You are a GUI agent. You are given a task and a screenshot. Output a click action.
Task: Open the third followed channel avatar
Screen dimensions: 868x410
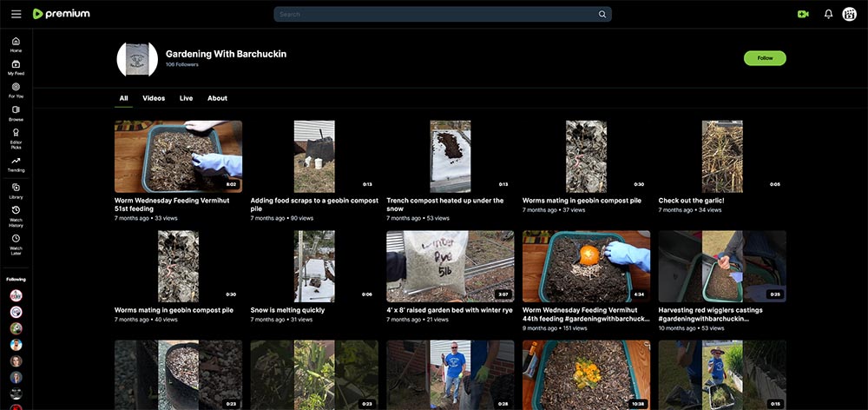[16, 328]
